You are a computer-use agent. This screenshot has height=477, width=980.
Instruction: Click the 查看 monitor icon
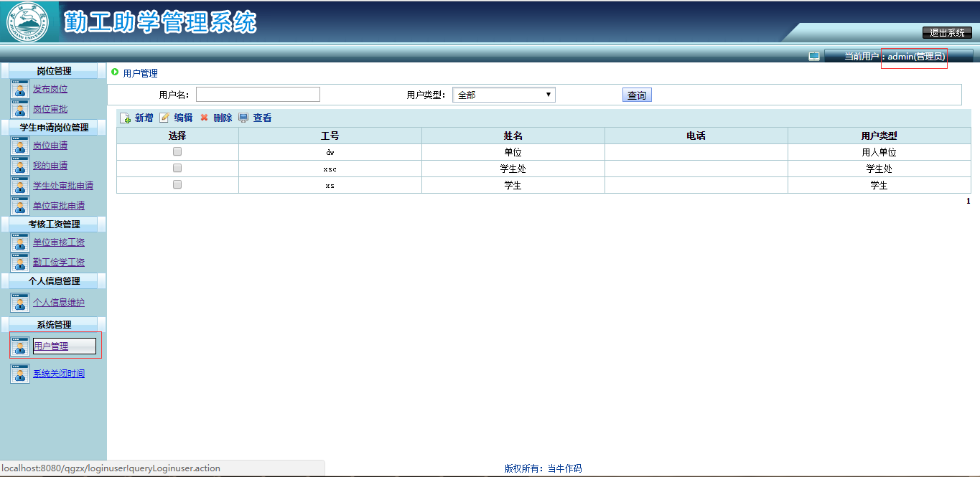click(x=243, y=118)
